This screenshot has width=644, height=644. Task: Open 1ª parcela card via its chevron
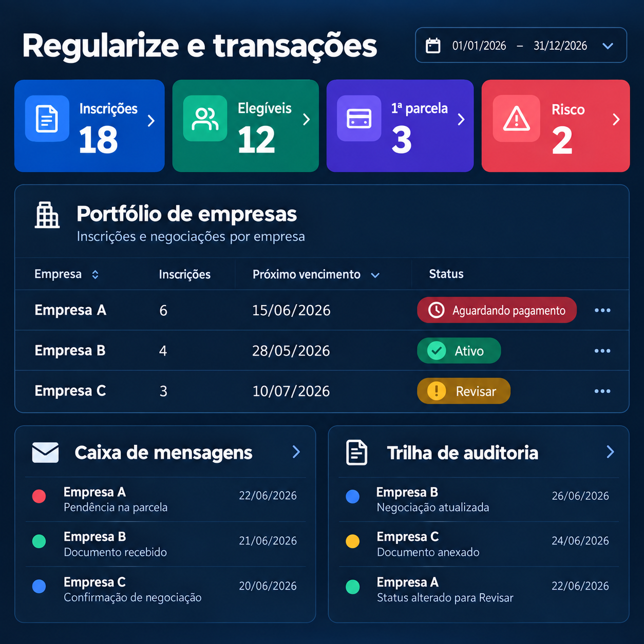click(461, 120)
